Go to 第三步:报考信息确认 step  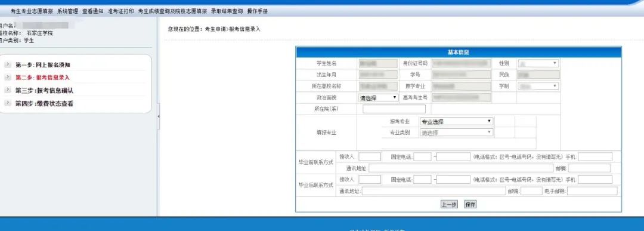[x=44, y=90]
